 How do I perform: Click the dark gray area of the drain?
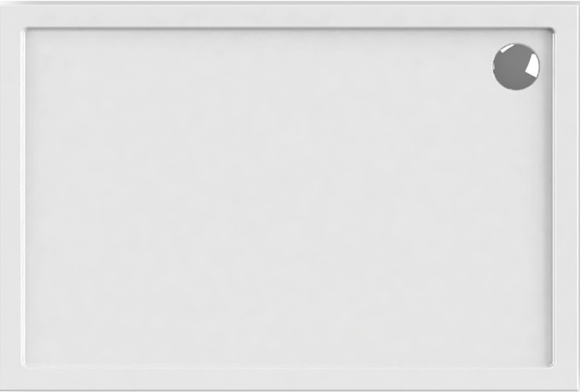click(x=512, y=68)
